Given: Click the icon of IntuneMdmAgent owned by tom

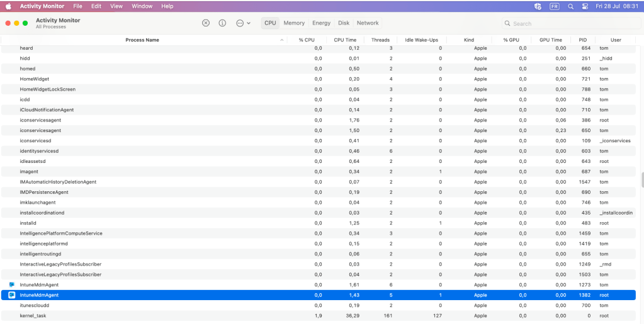Looking at the screenshot, I should click(11, 285).
